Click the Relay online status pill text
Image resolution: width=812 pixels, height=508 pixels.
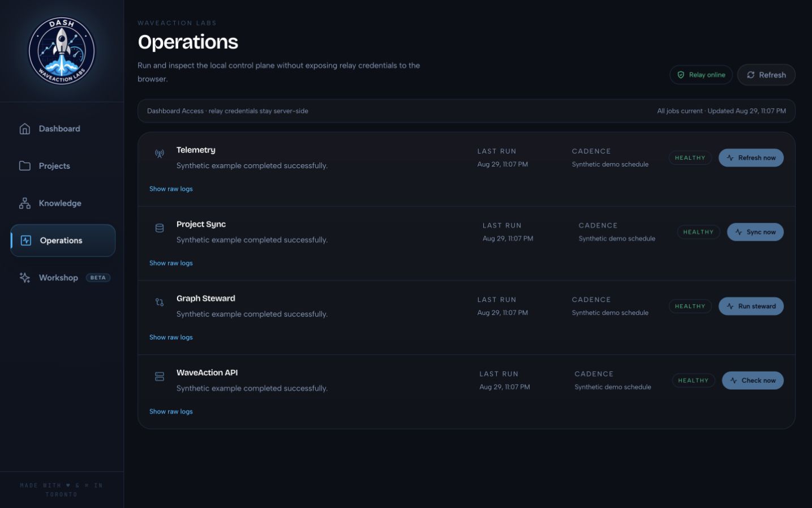tap(707, 75)
